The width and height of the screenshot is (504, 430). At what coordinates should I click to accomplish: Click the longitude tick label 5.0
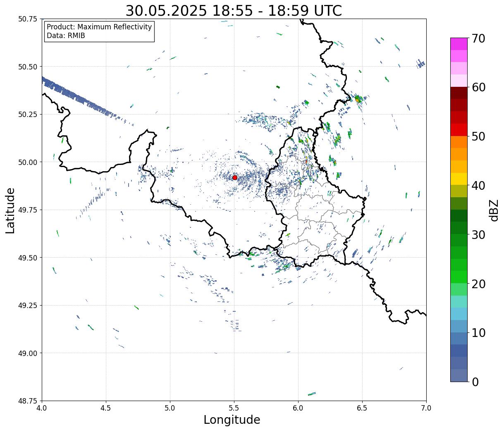(x=170, y=408)
